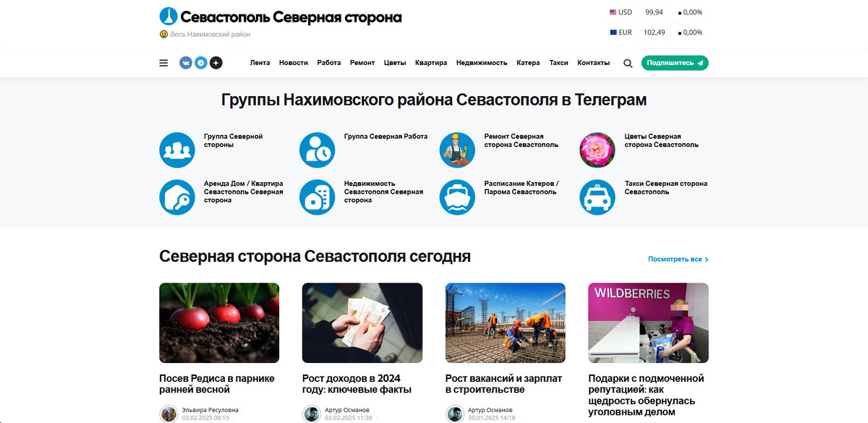Select the worker icon for Ремонт Северная сторона
The height and width of the screenshot is (423, 868).
pyautogui.click(x=457, y=149)
